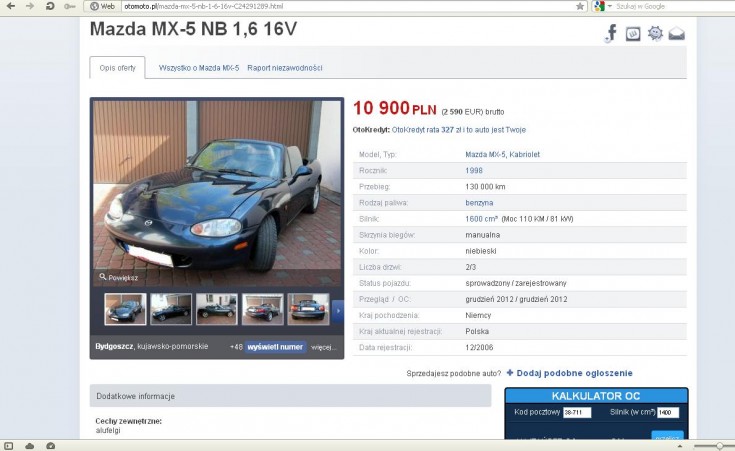The height and width of the screenshot is (451, 735).
Task: Enlarge photo via 'Powiększ' magnifier
Action: [x=119, y=278]
